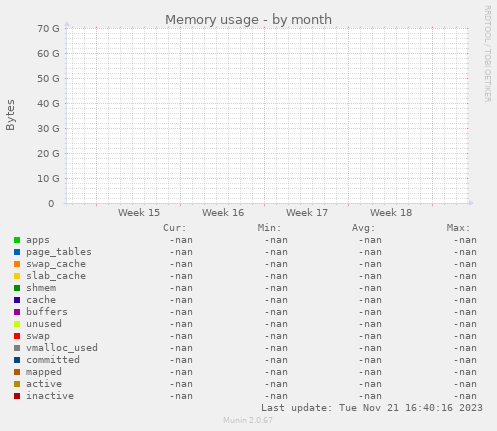
Task: Click the 'Avg:' column header
Action: point(363,228)
